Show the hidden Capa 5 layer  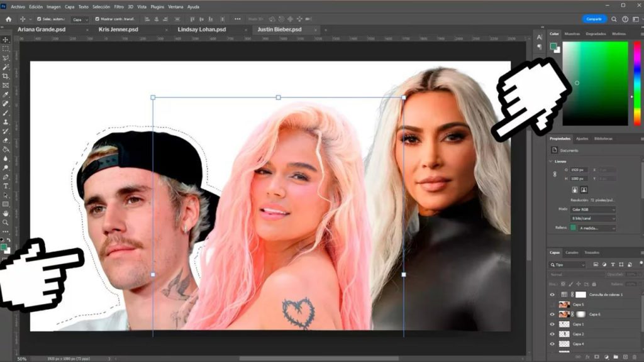tap(552, 304)
